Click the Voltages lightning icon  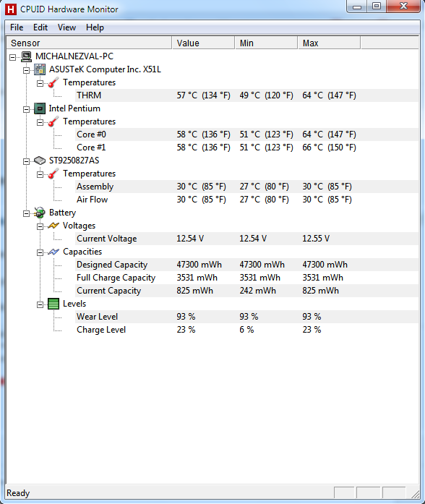(53, 226)
